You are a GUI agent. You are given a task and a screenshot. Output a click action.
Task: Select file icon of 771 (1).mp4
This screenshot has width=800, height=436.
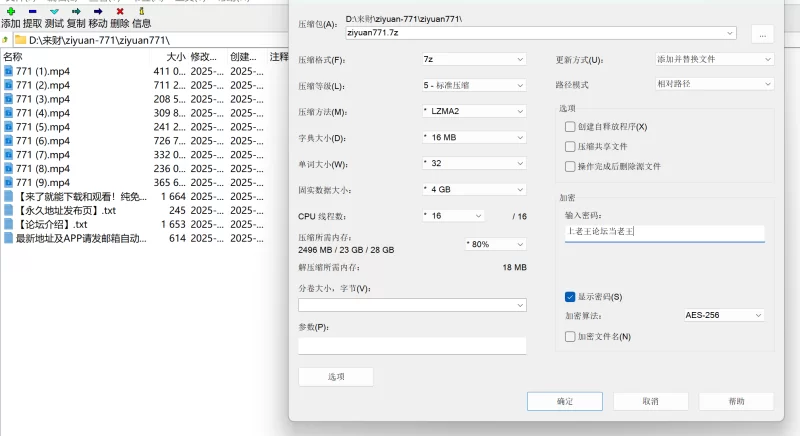click(x=8, y=71)
